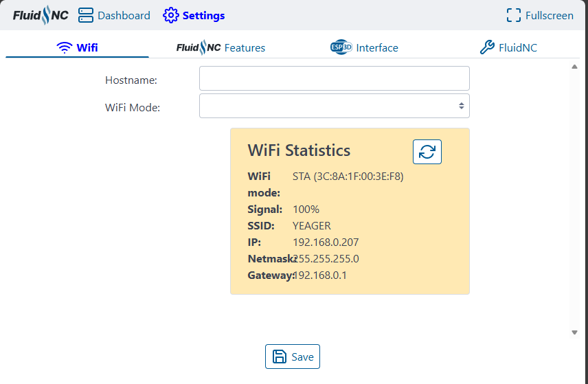Click the scrollbar up arrow
The width and height of the screenshot is (588, 384).
click(574, 67)
